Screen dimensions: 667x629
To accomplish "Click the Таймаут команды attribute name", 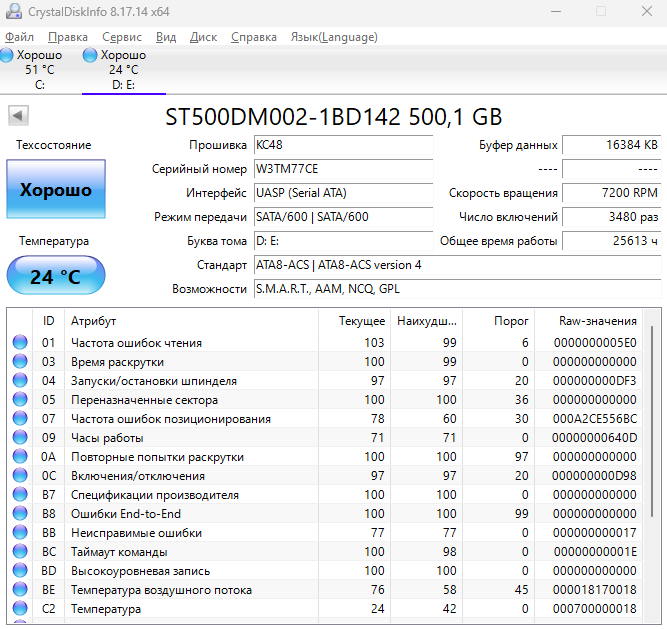I will (119, 552).
